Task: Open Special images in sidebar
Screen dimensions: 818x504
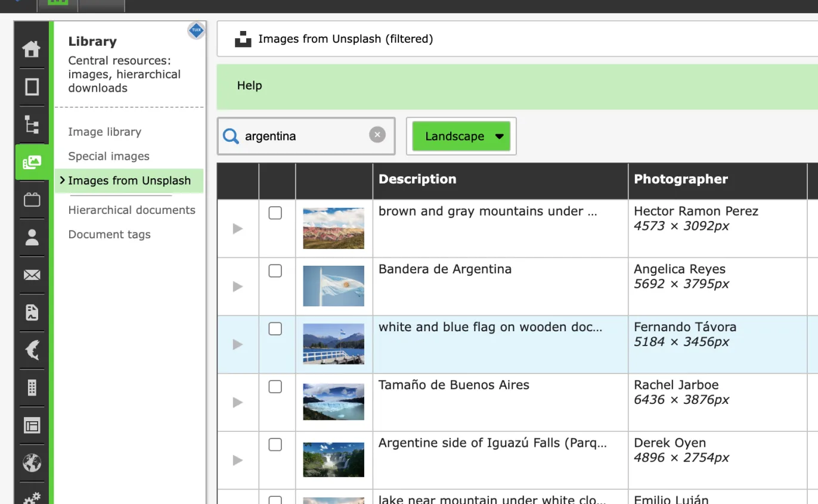Action: (109, 156)
